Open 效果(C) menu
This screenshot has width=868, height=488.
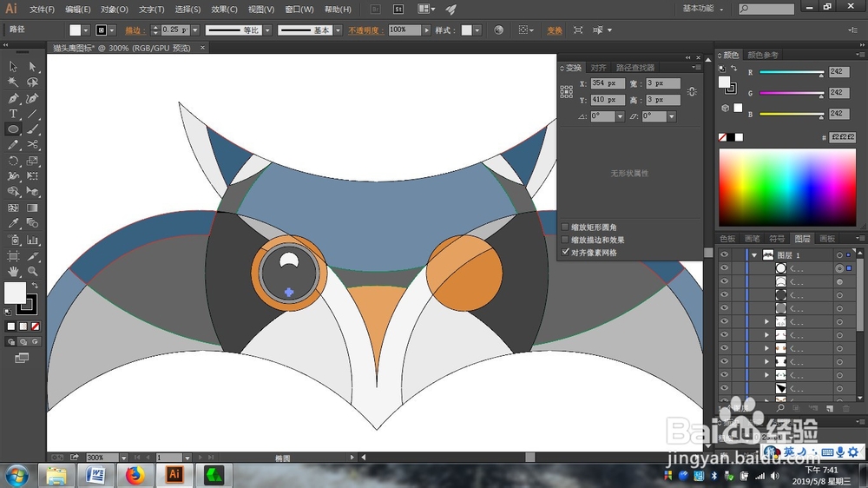224,10
